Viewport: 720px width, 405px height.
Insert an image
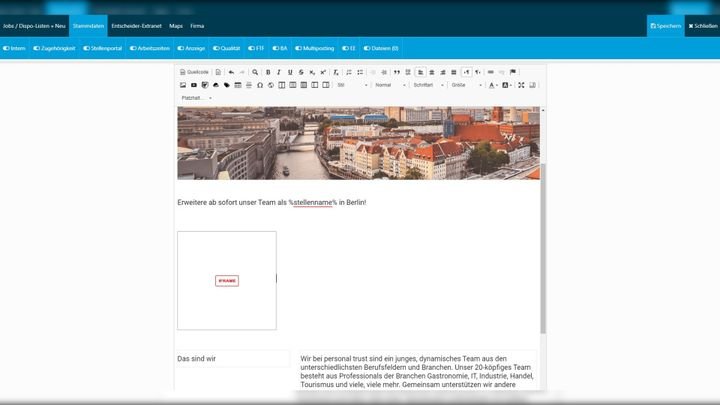coord(183,85)
